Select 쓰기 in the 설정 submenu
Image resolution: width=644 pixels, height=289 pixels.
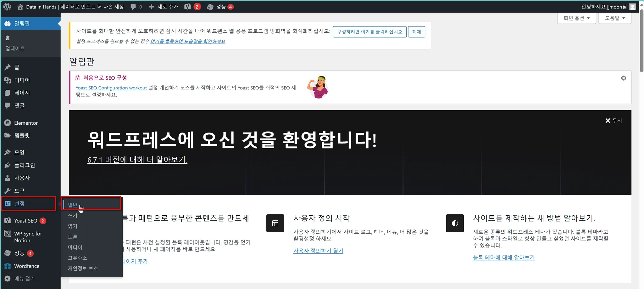click(x=92, y=216)
